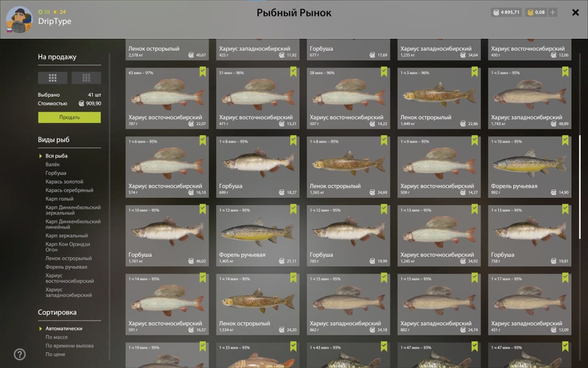Click the plus icon to add gold
The image size is (588, 368).
click(553, 12)
